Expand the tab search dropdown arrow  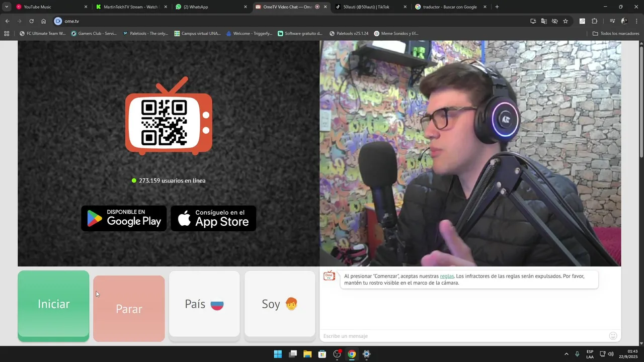click(x=7, y=7)
